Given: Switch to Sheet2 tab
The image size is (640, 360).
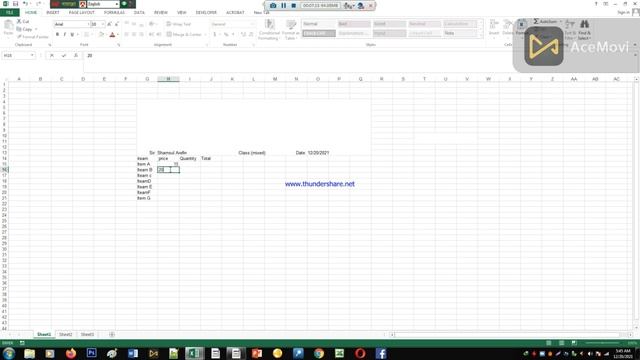Looking at the screenshot, I should pos(65,335).
